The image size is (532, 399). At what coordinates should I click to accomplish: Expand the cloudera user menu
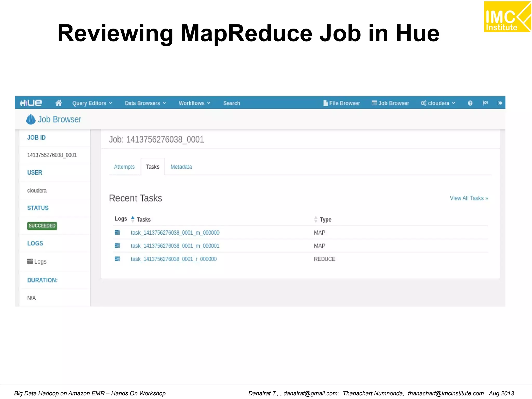438,103
